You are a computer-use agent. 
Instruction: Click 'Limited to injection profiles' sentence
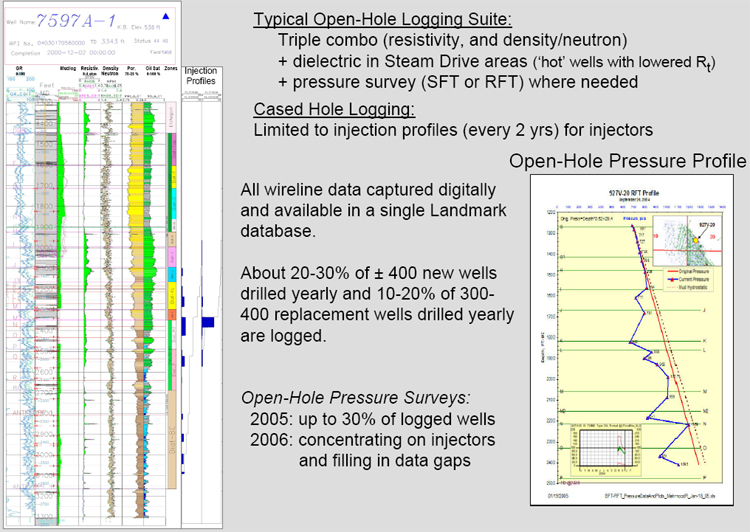pyautogui.click(x=453, y=130)
